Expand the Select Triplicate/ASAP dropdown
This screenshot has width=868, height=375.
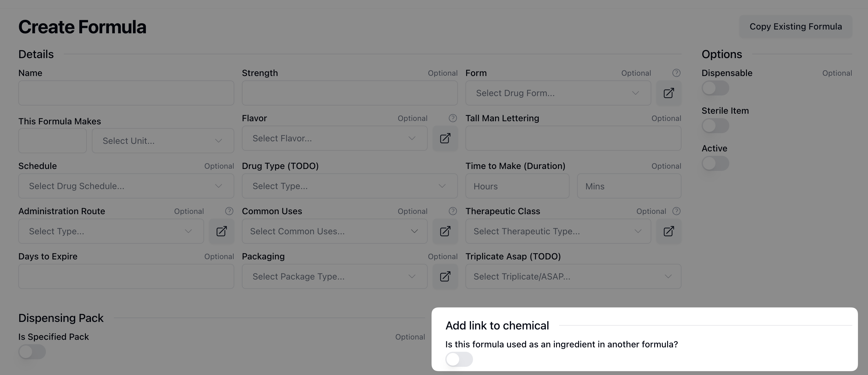573,276
